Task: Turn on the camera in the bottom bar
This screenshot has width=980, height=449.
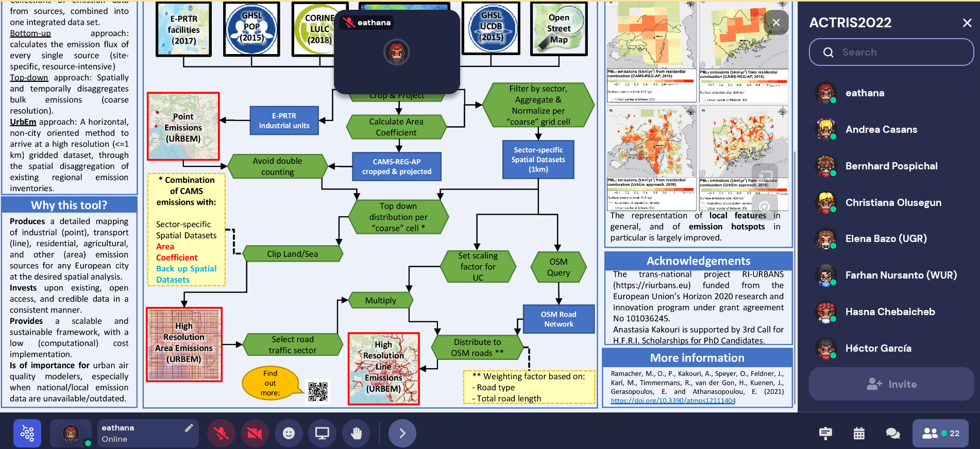Action: 255,434
